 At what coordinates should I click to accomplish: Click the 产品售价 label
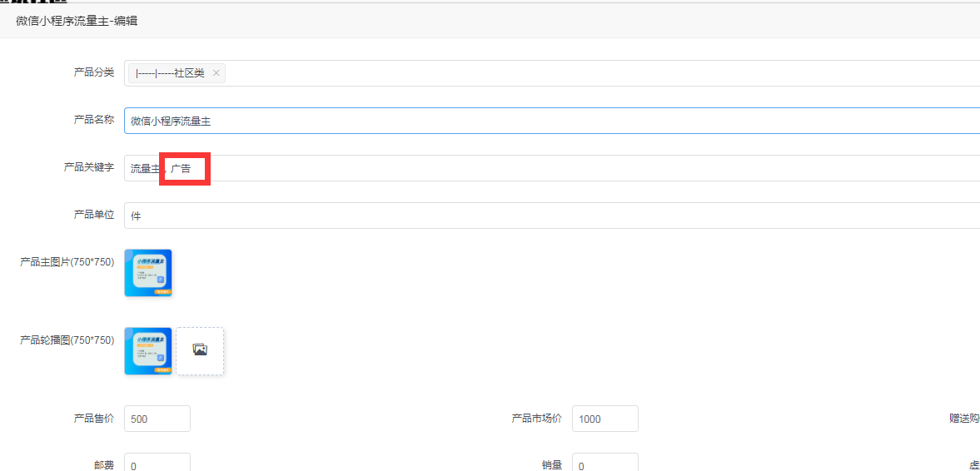94,418
